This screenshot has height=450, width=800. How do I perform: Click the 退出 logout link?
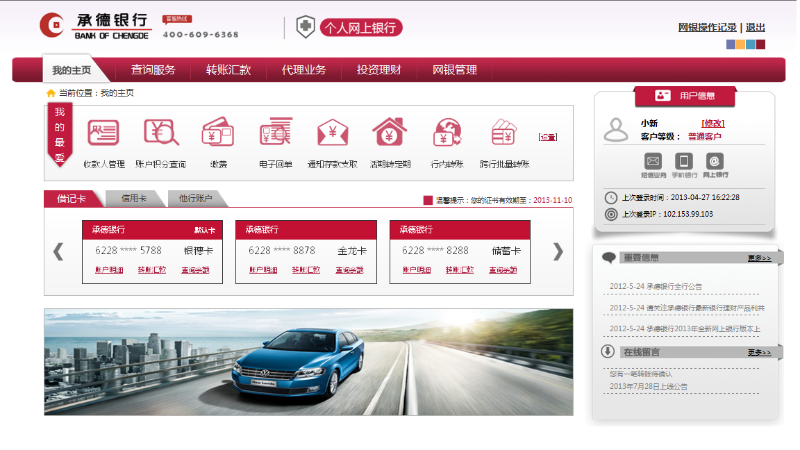click(x=755, y=28)
